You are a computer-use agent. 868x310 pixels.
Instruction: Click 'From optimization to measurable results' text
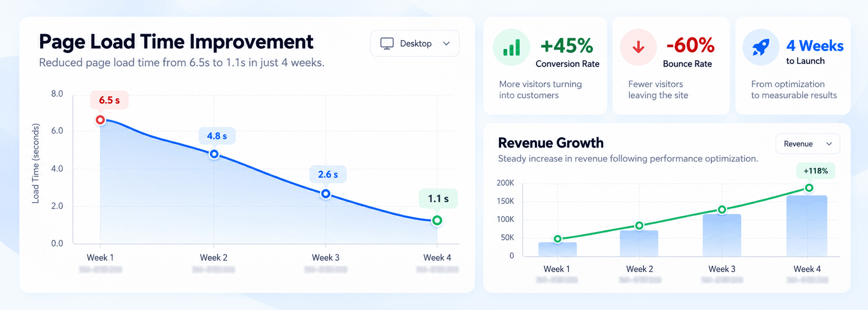794,89
